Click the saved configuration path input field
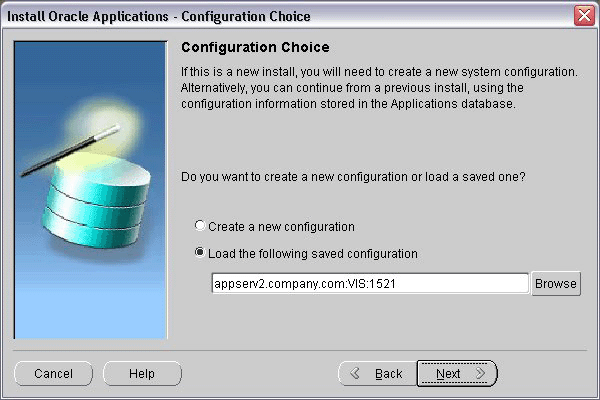Image resolution: width=600 pixels, height=400 pixels. 370,284
